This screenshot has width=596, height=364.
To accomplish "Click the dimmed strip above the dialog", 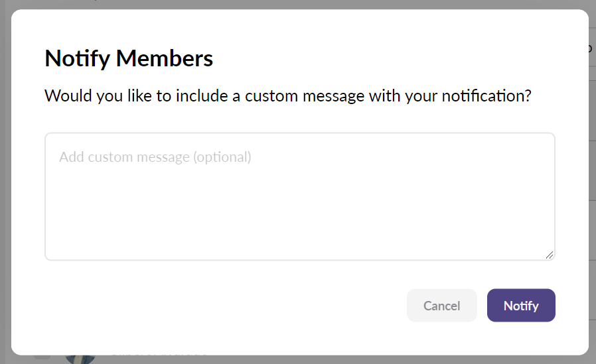I will click(299, 4).
